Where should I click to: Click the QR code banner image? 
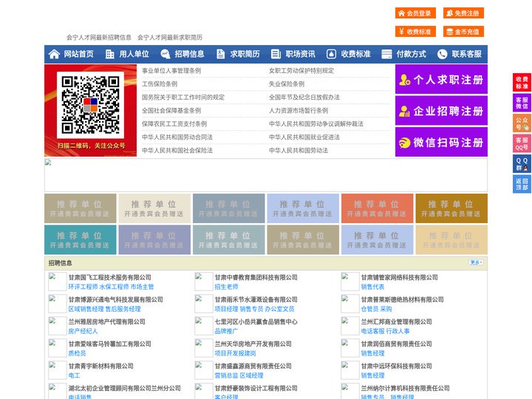point(91,110)
